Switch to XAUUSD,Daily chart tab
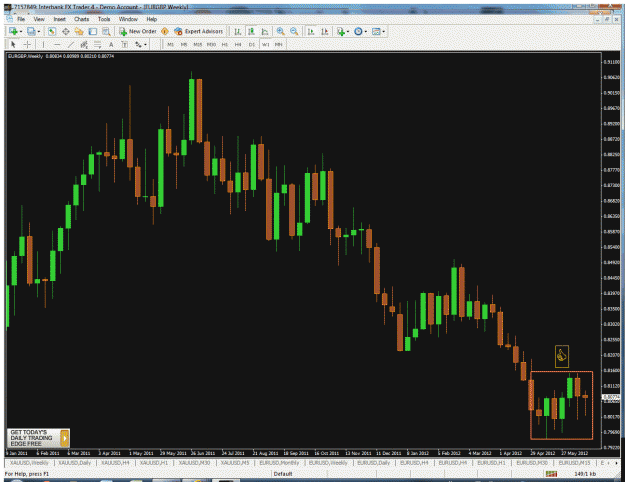Screen dimensions: 625x482 75,463
